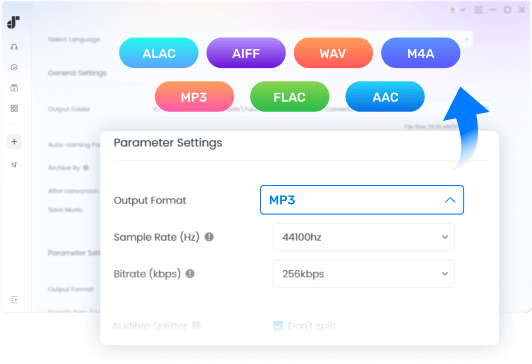Click the Bitrate (kbps) label
Screen dimensions: 532x364
[147, 273]
